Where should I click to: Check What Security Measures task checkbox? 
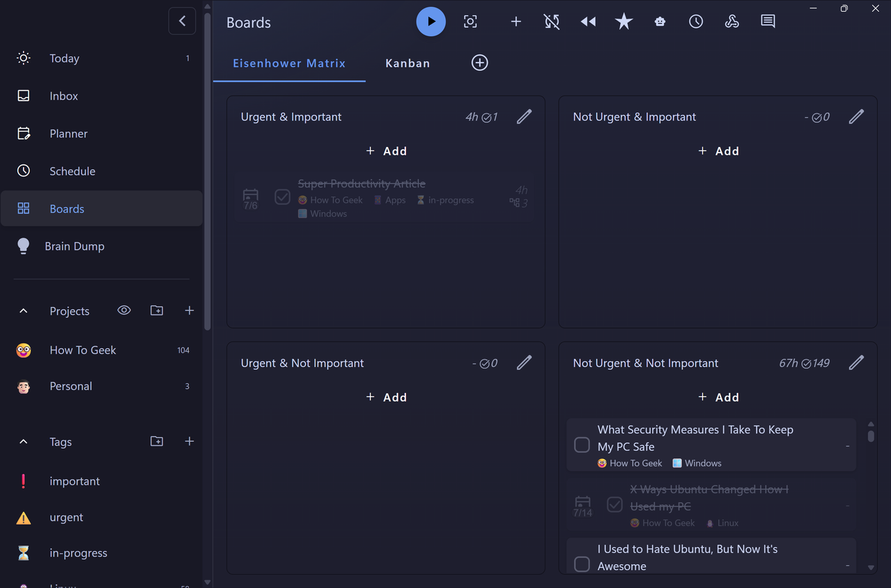pos(582,444)
